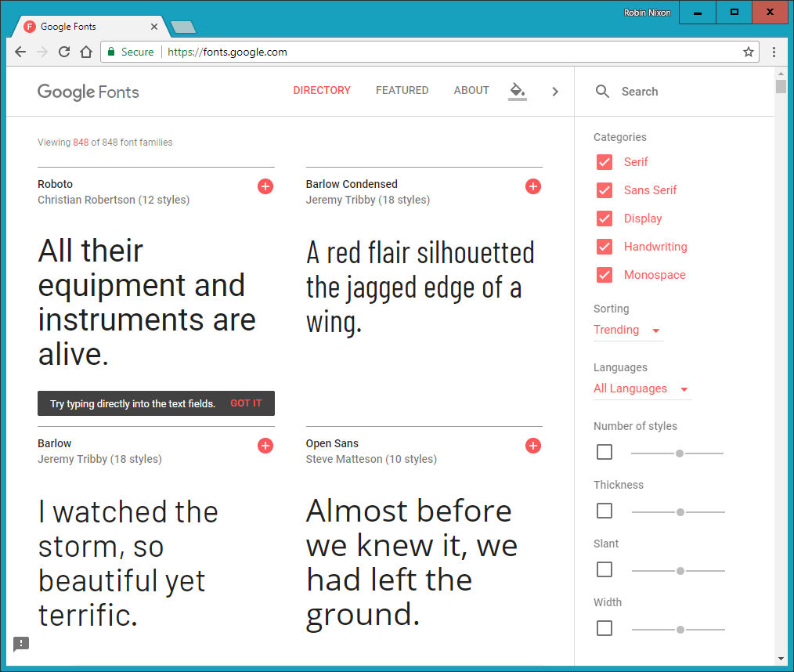The height and width of the screenshot is (672, 794).
Task: Click 'Viewing 848 of 848 font families' text
Action: click(105, 143)
